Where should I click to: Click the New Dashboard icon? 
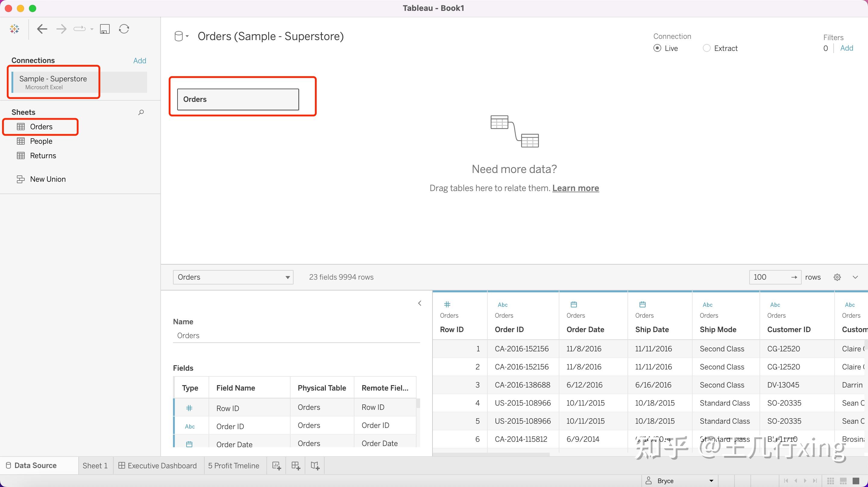point(295,466)
